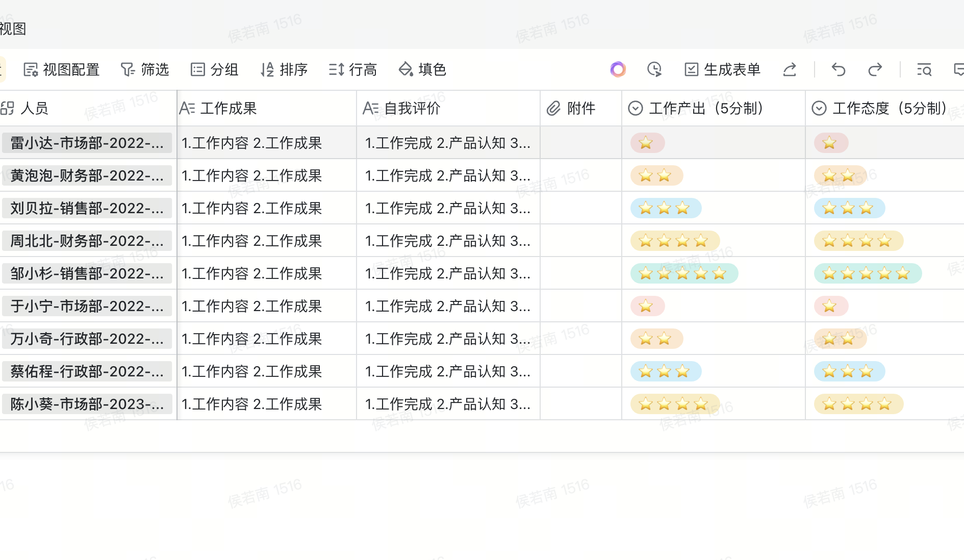This screenshot has height=560, width=964.
Task: Redo the last action
Action: coord(875,69)
